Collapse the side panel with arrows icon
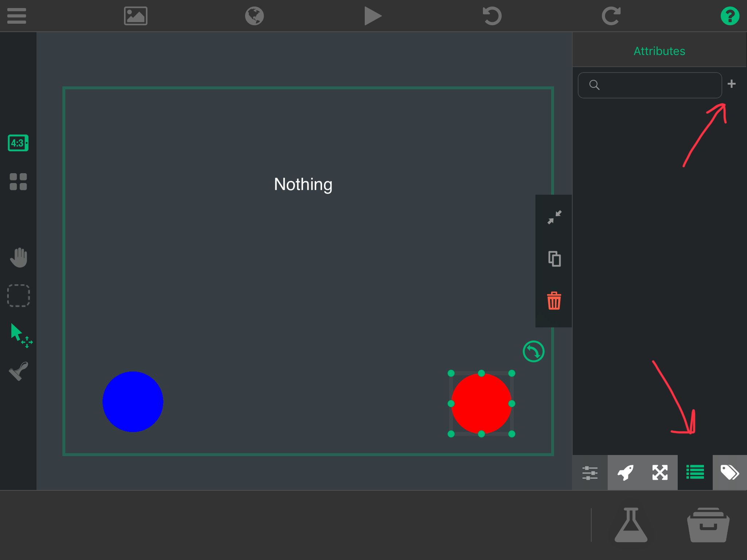Viewport: 747px width, 560px height. pos(554,217)
